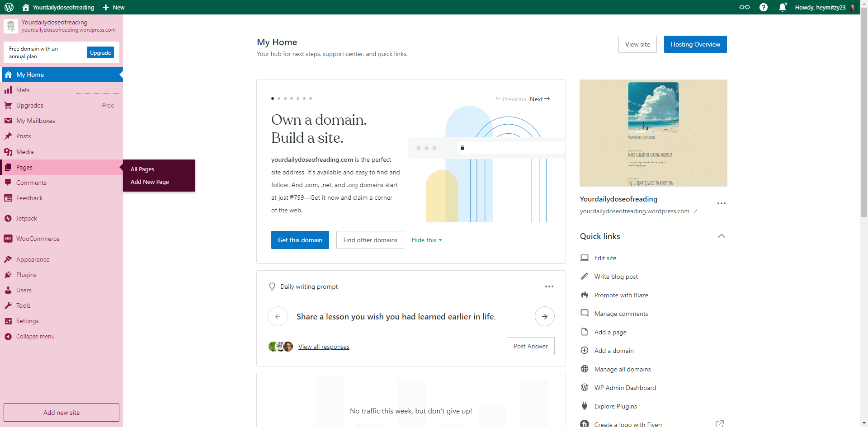Image resolution: width=868 pixels, height=427 pixels.
Task: Select My Home in the sidebar
Action: pyautogui.click(x=61, y=75)
